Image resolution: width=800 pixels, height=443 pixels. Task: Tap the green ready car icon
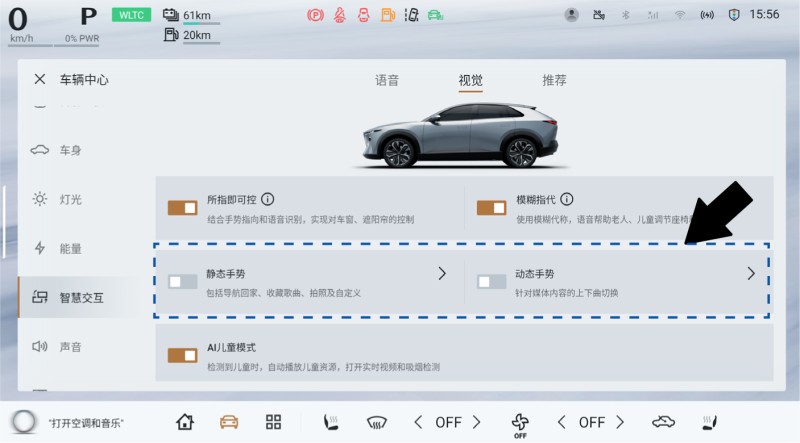pyautogui.click(x=435, y=15)
